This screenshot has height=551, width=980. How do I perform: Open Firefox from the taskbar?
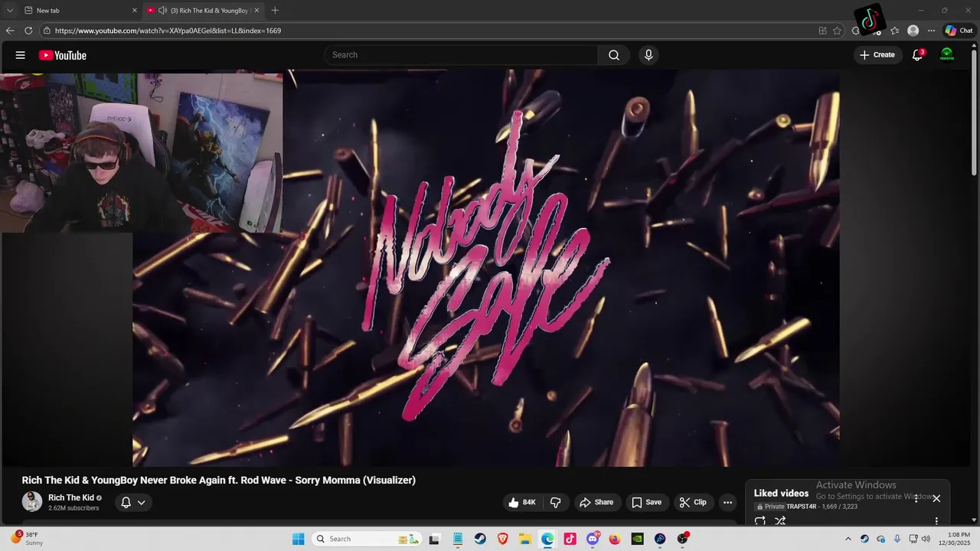point(615,539)
